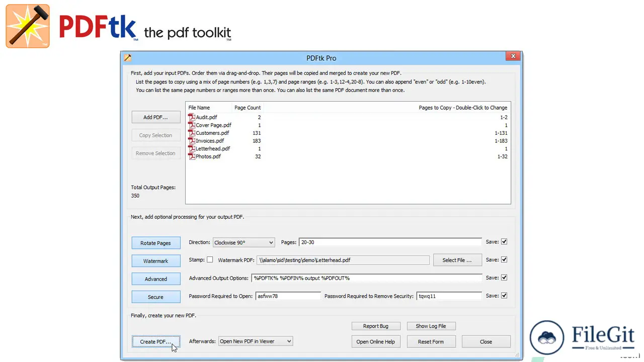Click the Report Bug button
This screenshot has height=362, width=644.
pos(376,326)
